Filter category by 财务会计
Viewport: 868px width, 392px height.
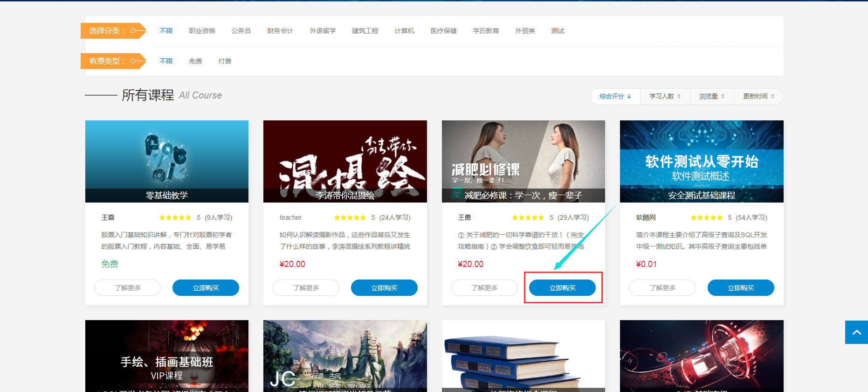click(x=280, y=31)
